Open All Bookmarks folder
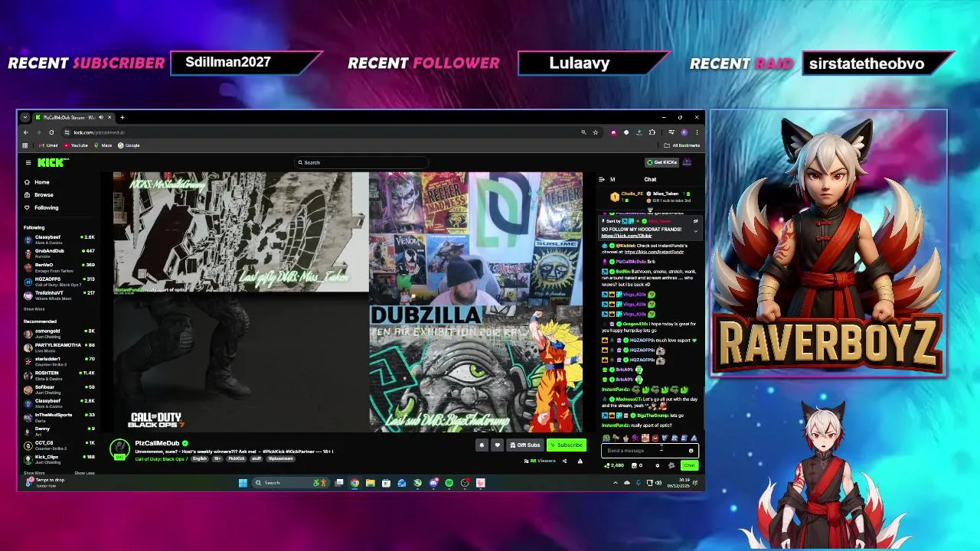Image resolution: width=980 pixels, height=551 pixels. click(681, 145)
